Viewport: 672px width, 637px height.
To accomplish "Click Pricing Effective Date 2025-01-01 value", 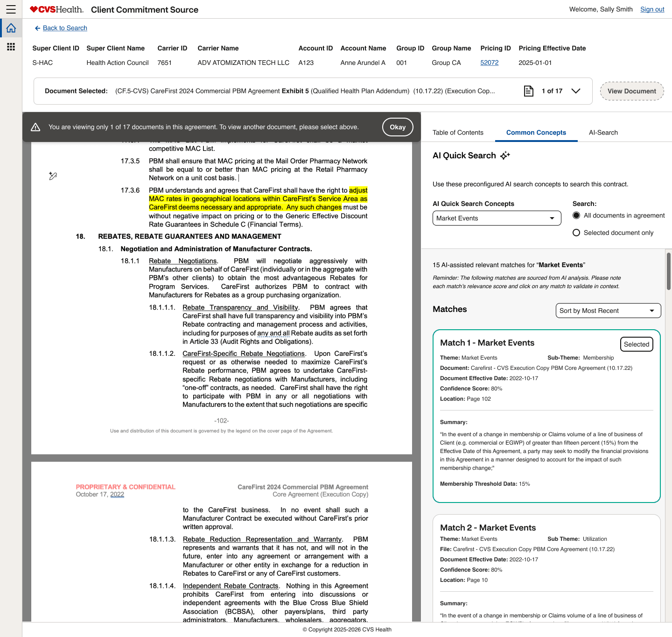I will click(535, 63).
